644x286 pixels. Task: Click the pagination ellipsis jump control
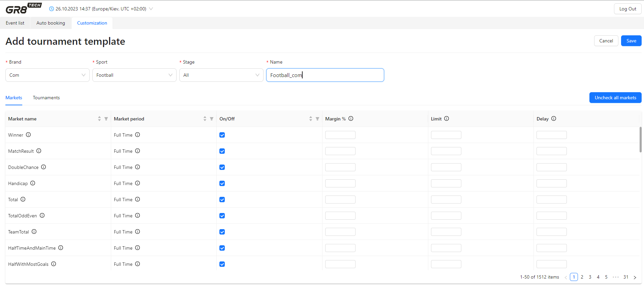tap(616, 277)
